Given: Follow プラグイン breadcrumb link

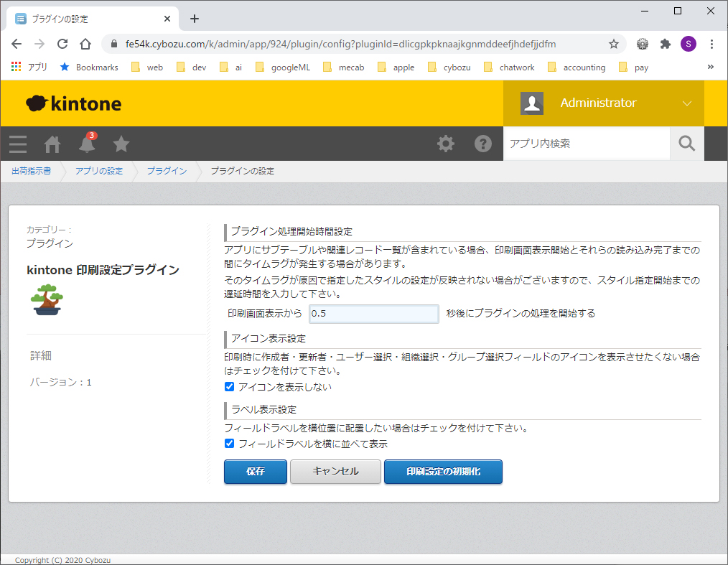Looking at the screenshot, I should [x=167, y=171].
